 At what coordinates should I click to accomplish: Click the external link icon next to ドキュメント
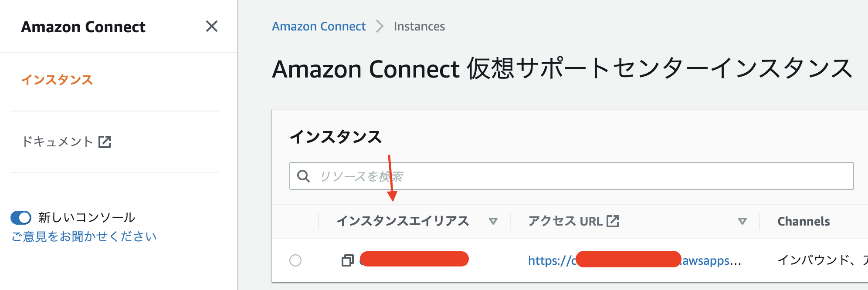click(104, 141)
